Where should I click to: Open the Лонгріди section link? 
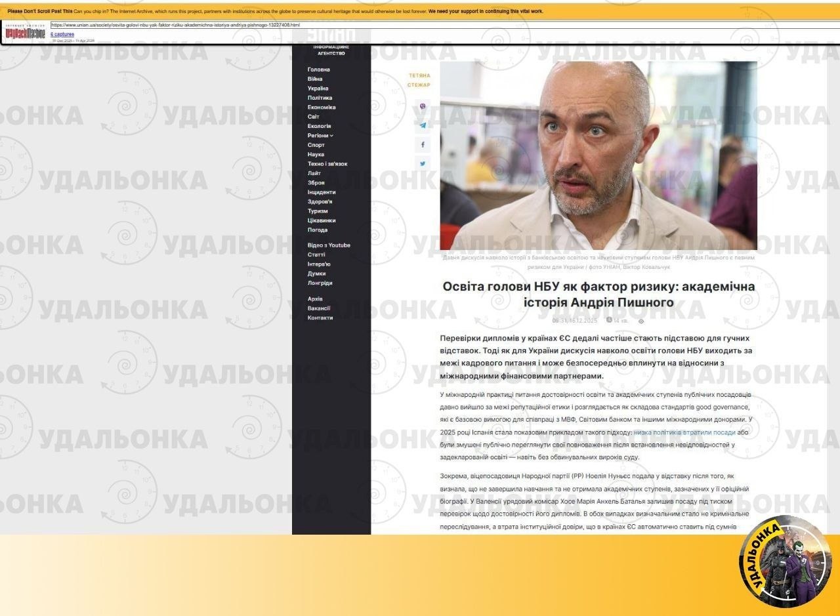tap(320, 283)
